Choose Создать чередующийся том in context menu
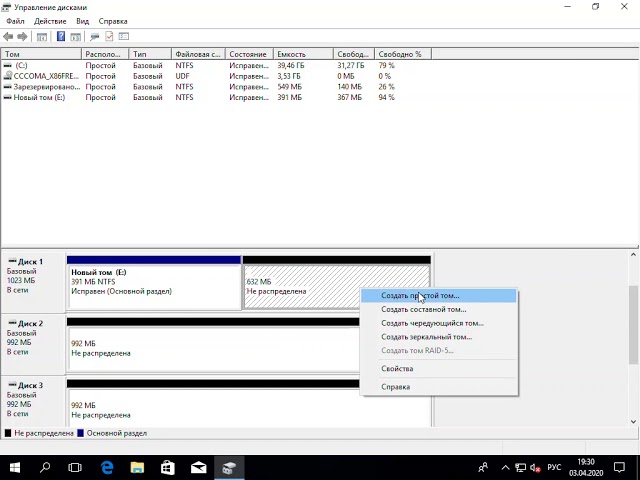Screen dimensions: 640x480 tap(432, 323)
